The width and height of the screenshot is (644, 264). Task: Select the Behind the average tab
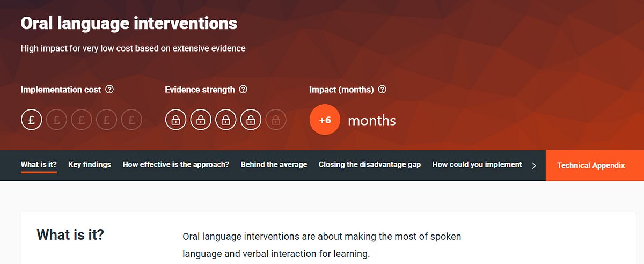(274, 165)
